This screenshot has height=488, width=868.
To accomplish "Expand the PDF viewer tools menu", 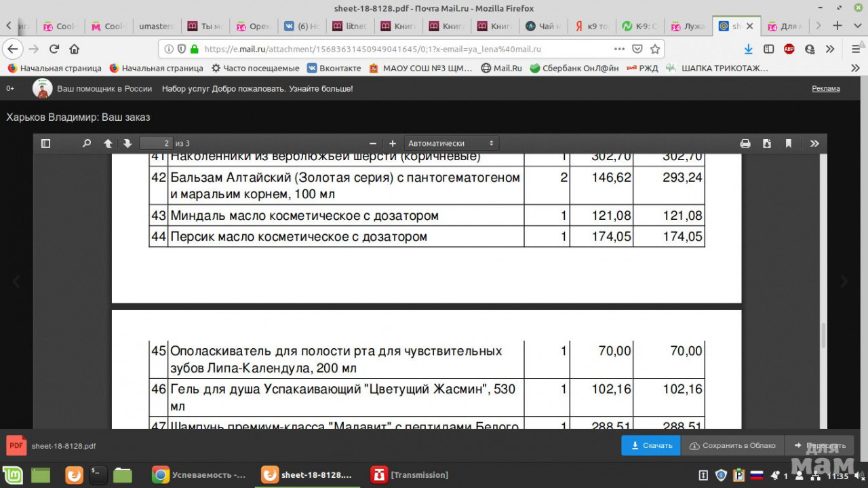I will (814, 143).
